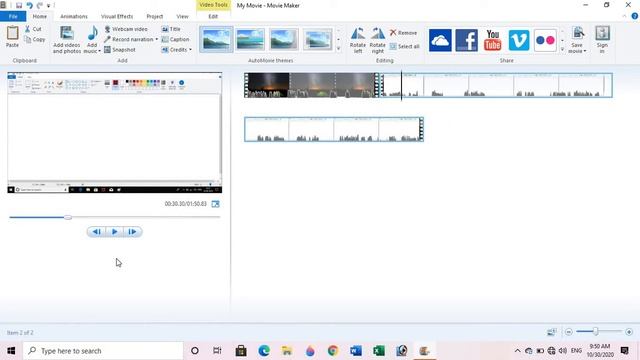The width and height of the screenshot is (640, 360).
Task: Select the fourth AutoMovie theme thumbnail
Action: [x=318, y=40]
